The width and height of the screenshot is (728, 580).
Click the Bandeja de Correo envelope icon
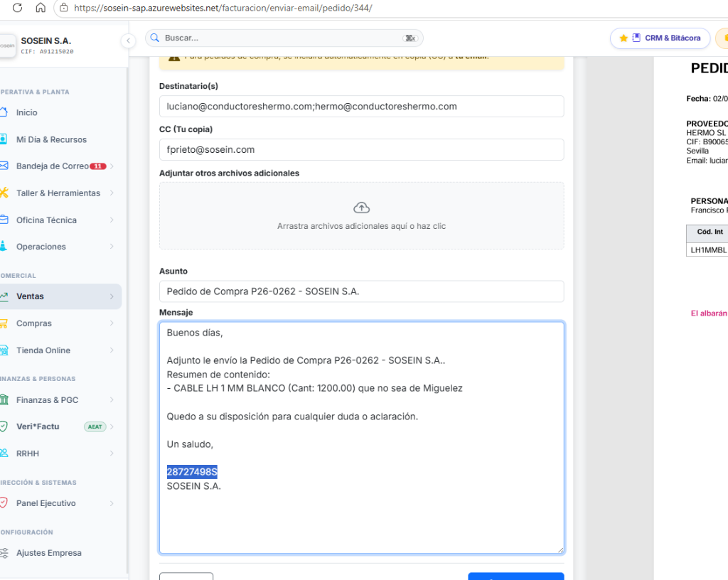[x=4, y=166]
